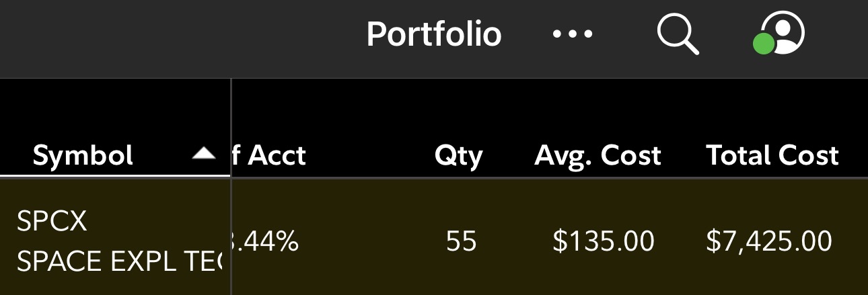868x295 pixels.
Task: Open the three-dot more options menu
Action: click(x=572, y=34)
